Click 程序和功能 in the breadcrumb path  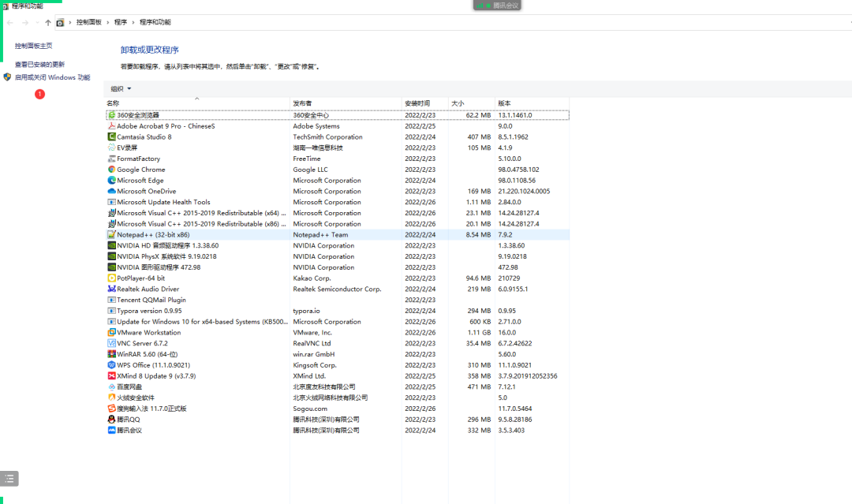pyautogui.click(x=155, y=22)
